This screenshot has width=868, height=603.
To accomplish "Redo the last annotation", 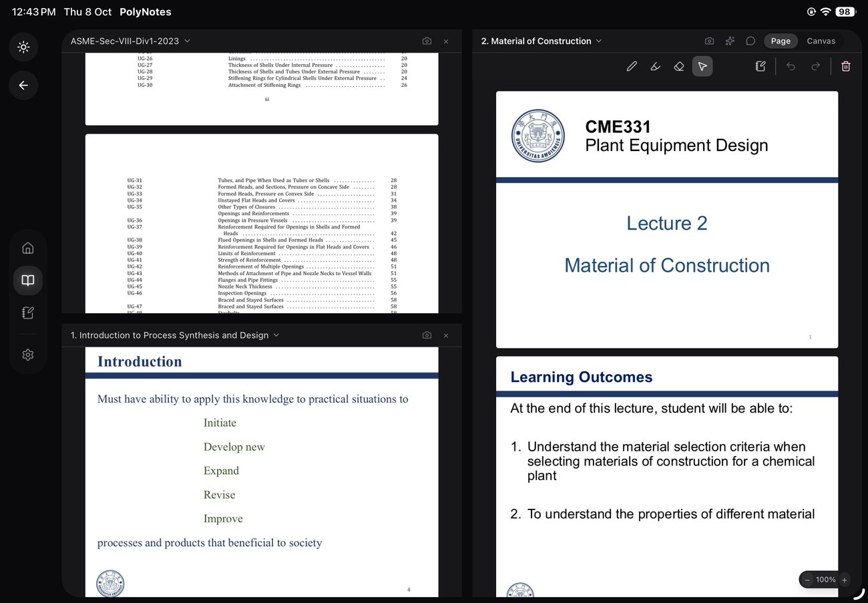I will tap(815, 66).
